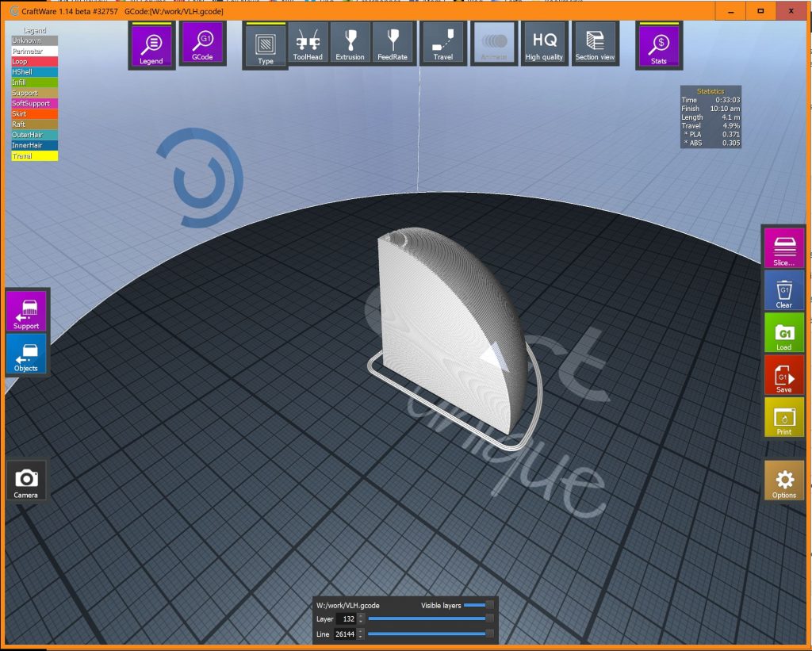The height and width of the screenshot is (651, 812).
Task: Open the Section view tool
Action: pyautogui.click(x=595, y=43)
